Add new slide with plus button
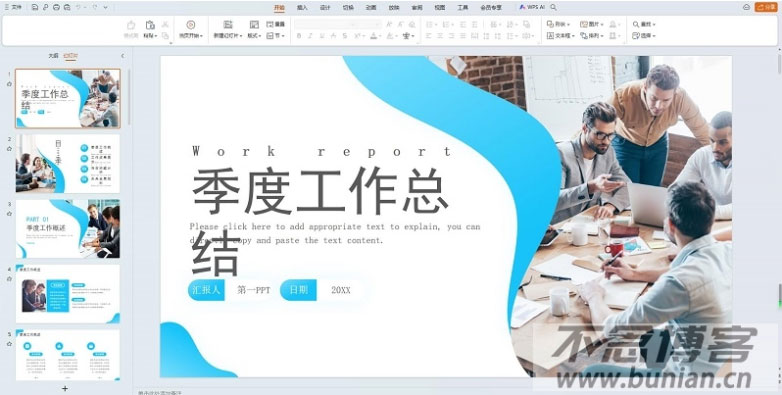The width and height of the screenshot is (782, 395). (x=64, y=388)
